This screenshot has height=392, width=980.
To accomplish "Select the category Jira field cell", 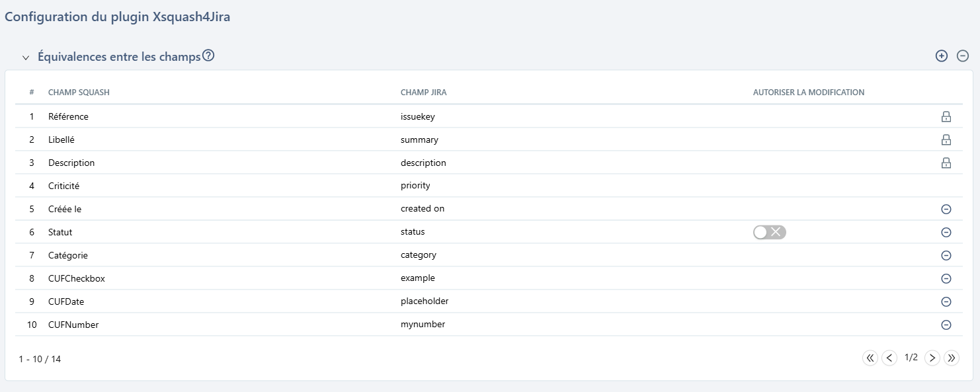I will pyautogui.click(x=419, y=255).
